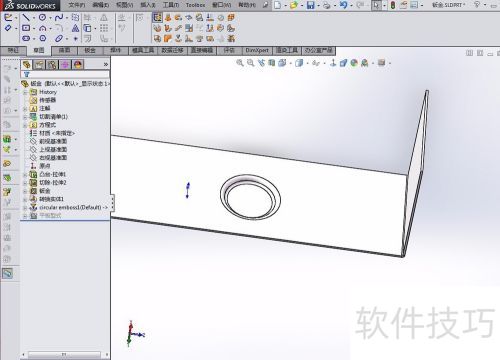This screenshot has height=360, width=500.
Task: Open the PropertyManager tab
Action: pos(39,64)
